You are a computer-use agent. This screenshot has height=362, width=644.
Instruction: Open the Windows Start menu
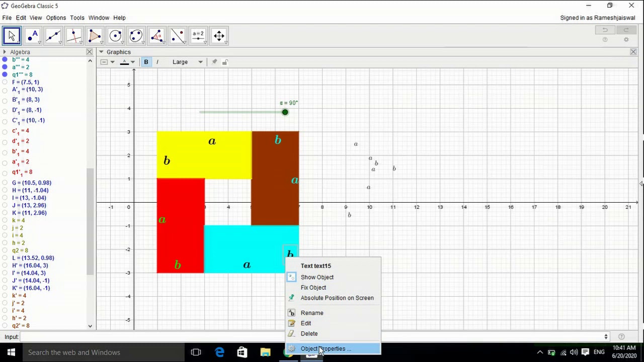(x=11, y=352)
